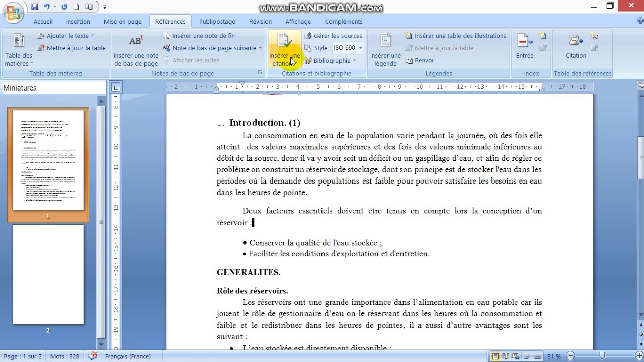Select the Références tab
The image size is (644, 362).
click(171, 22)
